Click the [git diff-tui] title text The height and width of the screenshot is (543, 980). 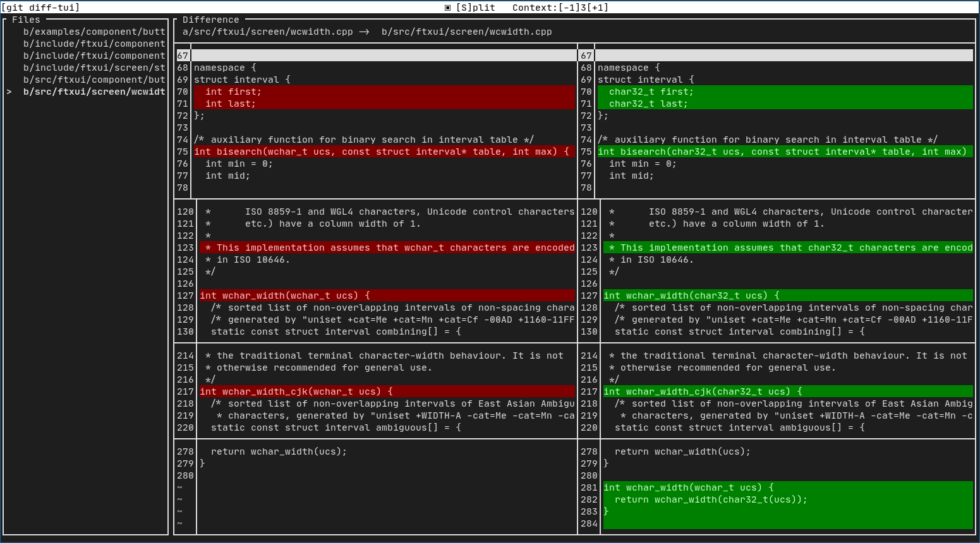(x=40, y=8)
